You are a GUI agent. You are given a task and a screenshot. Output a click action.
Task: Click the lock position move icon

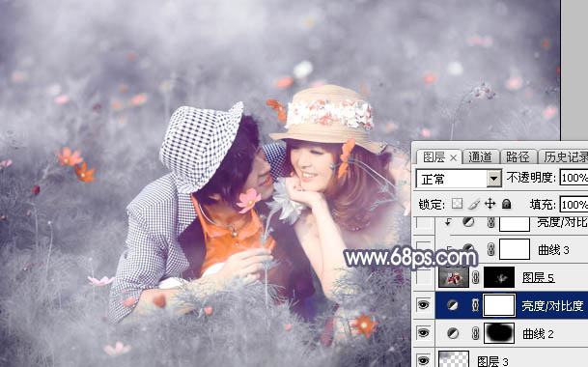490,204
